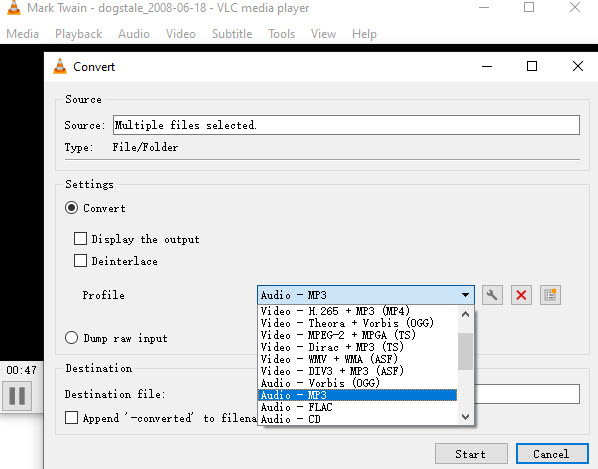Image resolution: width=598 pixels, height=469 pixels.
Task: Toggle Append '-converted' to filename checkbox
Action: [71, 418]
